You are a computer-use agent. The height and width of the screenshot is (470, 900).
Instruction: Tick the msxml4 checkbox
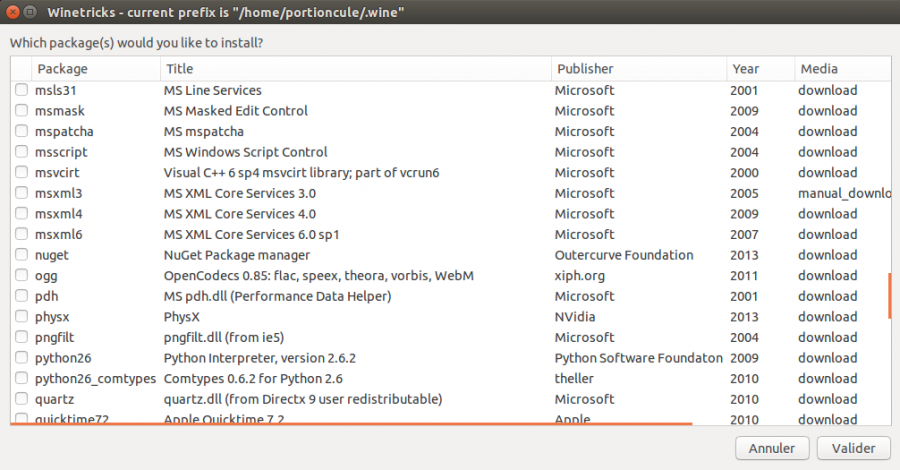[x=21, y=213]
